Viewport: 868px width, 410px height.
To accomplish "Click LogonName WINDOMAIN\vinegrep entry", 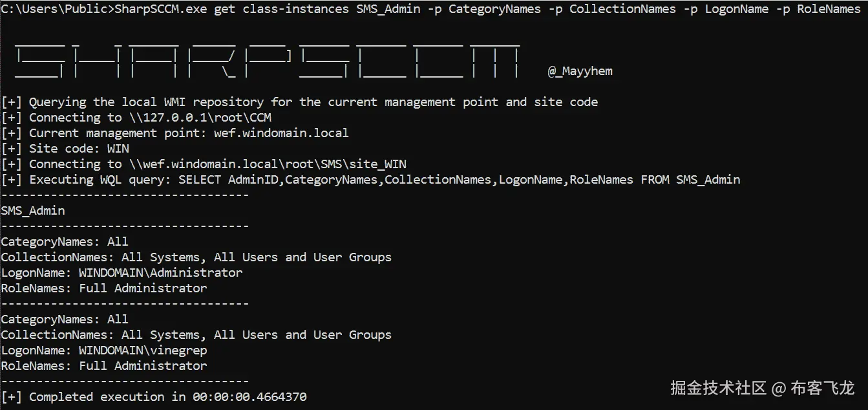I will pyautogui.click(x=104, y=351).
